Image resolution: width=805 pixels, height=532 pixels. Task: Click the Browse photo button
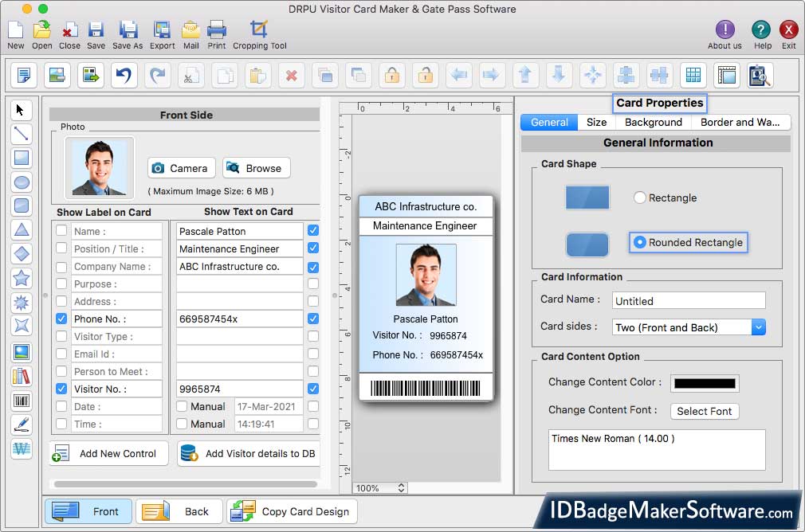(257, 168)
